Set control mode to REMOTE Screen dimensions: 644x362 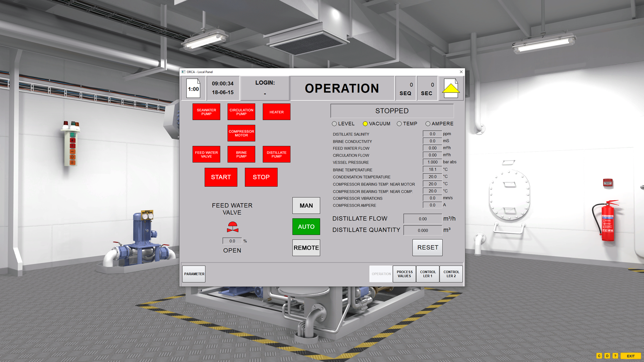306,248
